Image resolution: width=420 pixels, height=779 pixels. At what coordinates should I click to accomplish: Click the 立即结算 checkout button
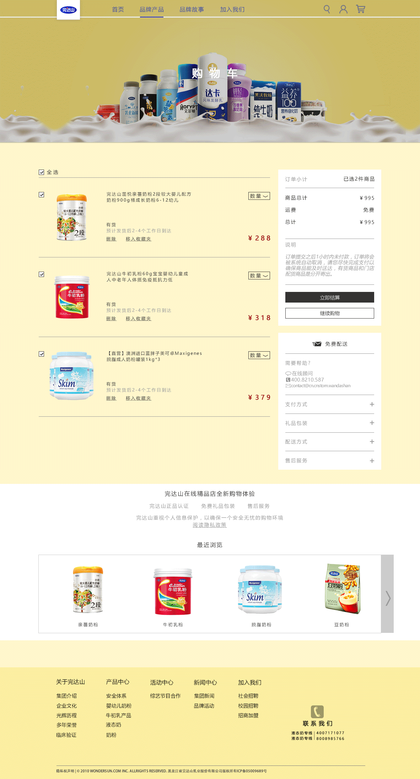point(330,297)
